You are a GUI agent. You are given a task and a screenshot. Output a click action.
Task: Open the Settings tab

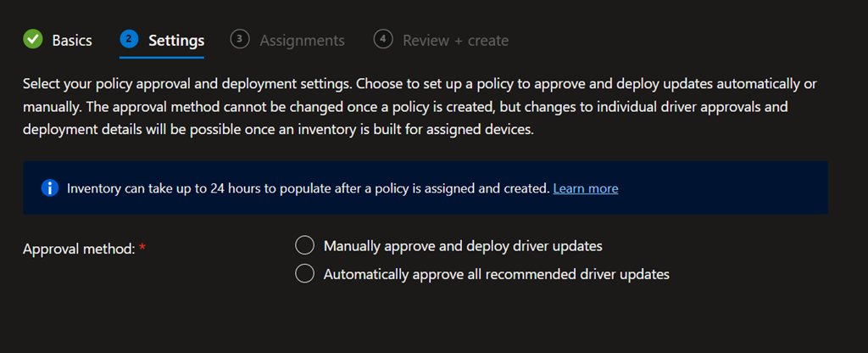(176, 40)
